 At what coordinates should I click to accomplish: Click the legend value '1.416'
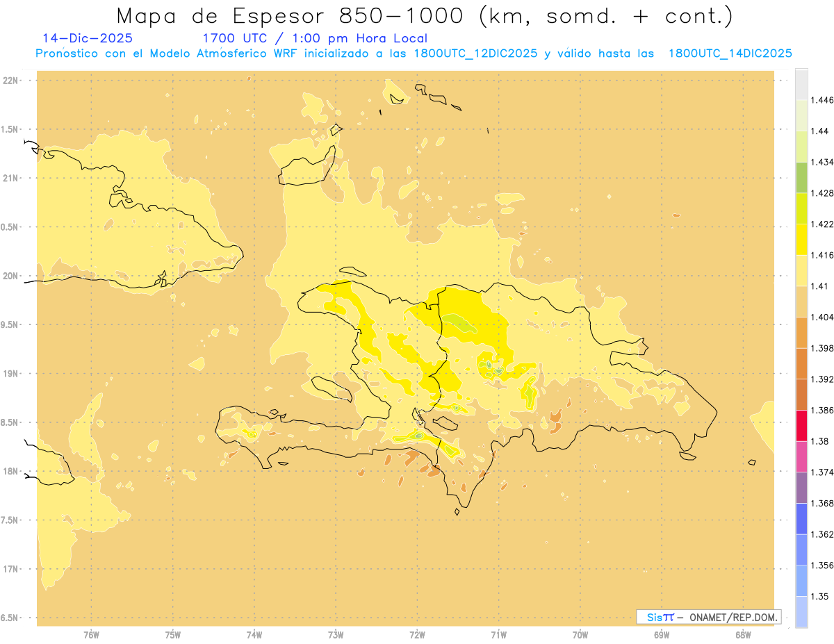tap(821, 255)
